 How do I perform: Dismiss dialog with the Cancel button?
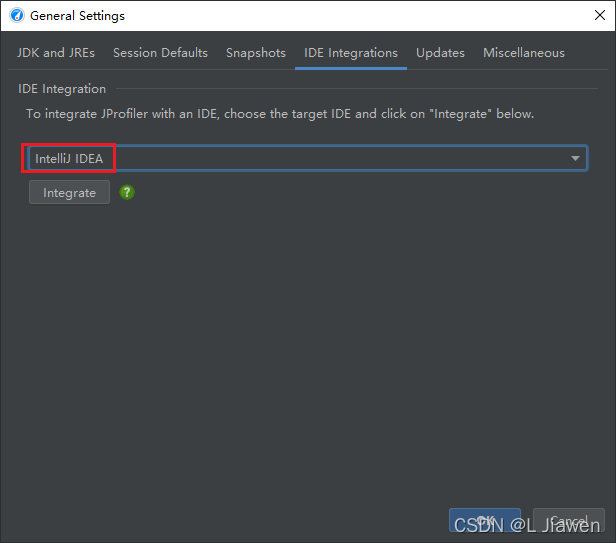coord(568,520)
